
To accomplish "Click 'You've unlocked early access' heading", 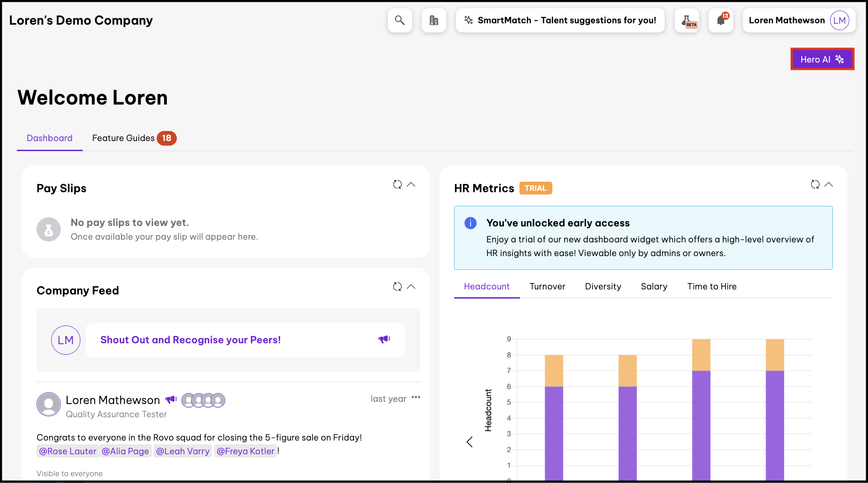I will click(x=558, y=223).
